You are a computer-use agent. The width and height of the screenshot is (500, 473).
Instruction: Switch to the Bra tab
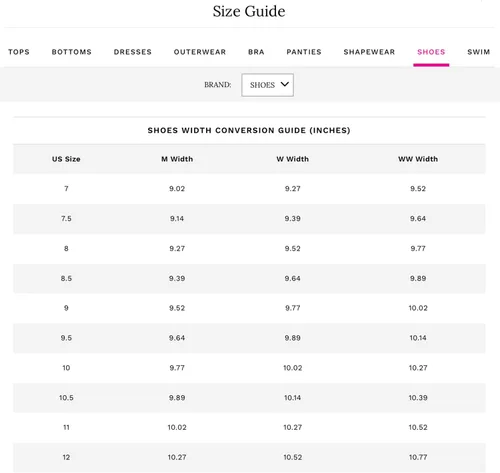click(x=256, y=52)
